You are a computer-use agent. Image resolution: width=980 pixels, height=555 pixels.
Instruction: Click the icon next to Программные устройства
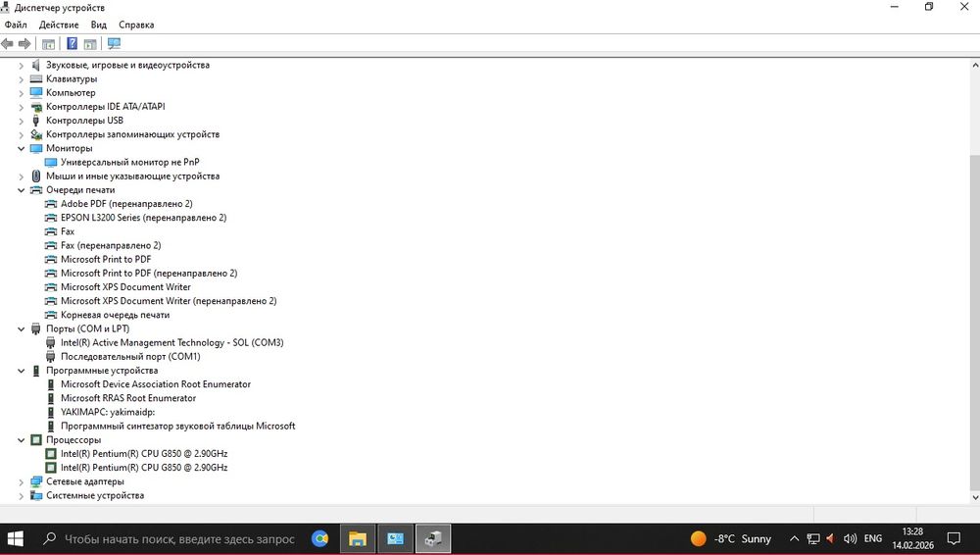pos(36,371)
